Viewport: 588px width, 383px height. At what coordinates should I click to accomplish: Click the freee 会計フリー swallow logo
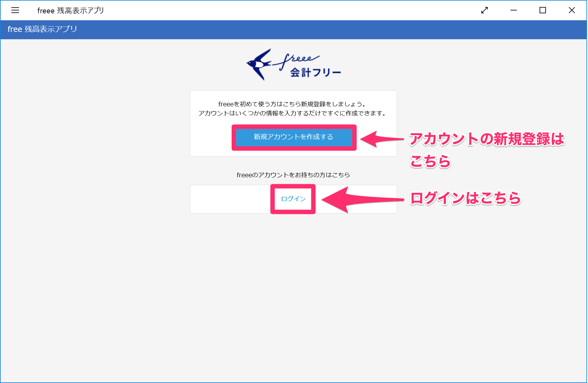(293, 65)
